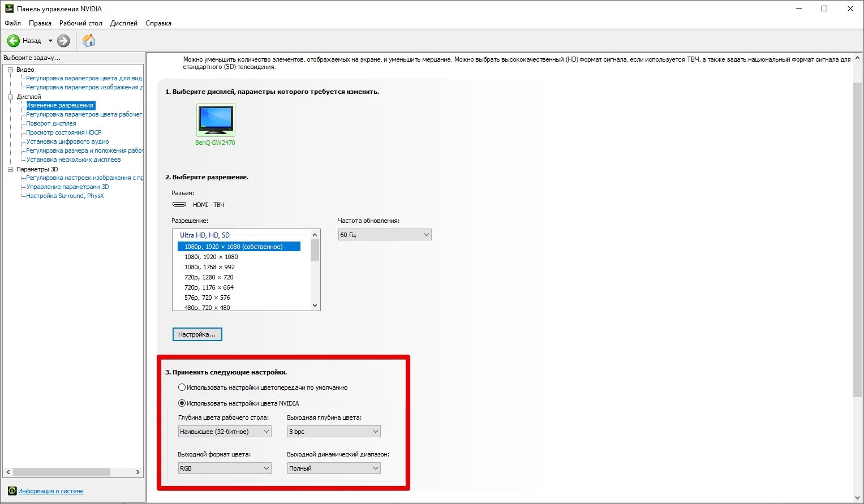Image resolution: width=864 pixels, height=504 pixels.
Task: Click the NVIDIA Control Panel title bar icon
Action: (x=9, y=9)
